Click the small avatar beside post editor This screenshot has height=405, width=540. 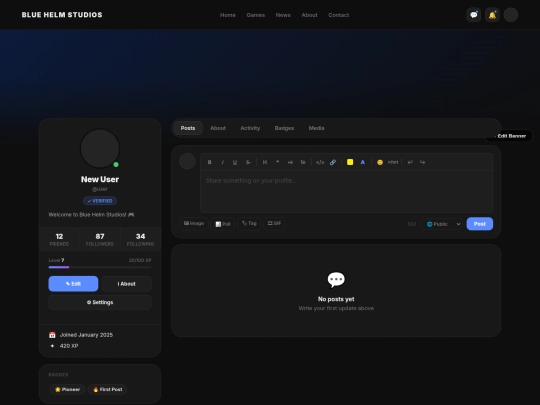point(187,161)
